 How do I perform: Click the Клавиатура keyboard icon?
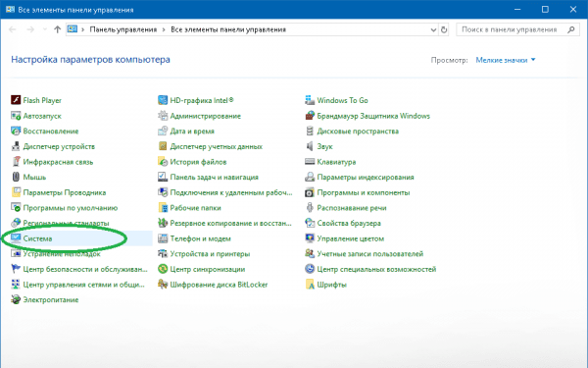[310, 162]
